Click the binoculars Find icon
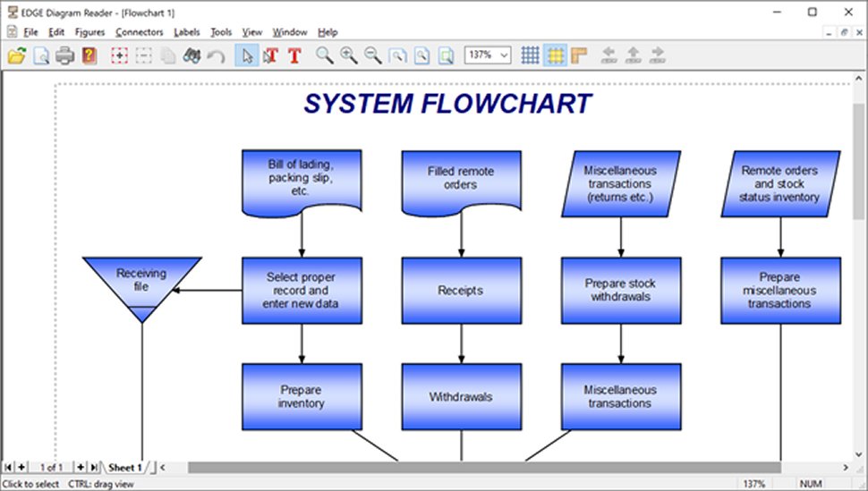 click(x=191, y=55)
